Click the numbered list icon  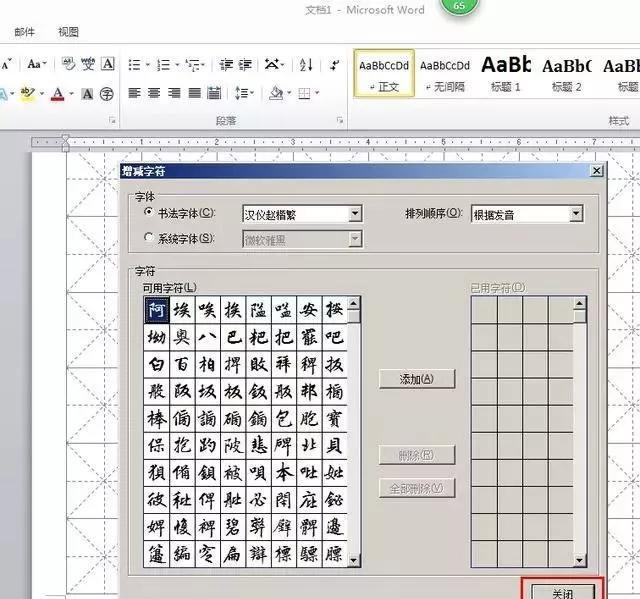pyautogui.click(x=164, y=65)
